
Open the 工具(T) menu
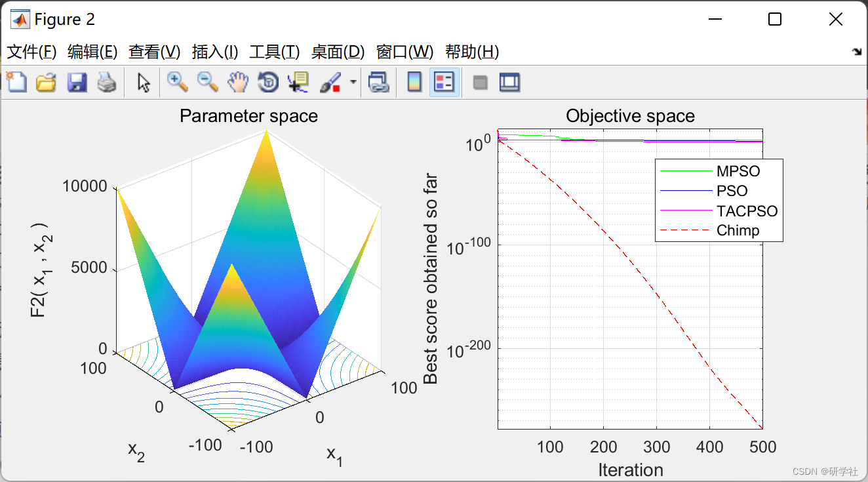[x=275, y=52]
